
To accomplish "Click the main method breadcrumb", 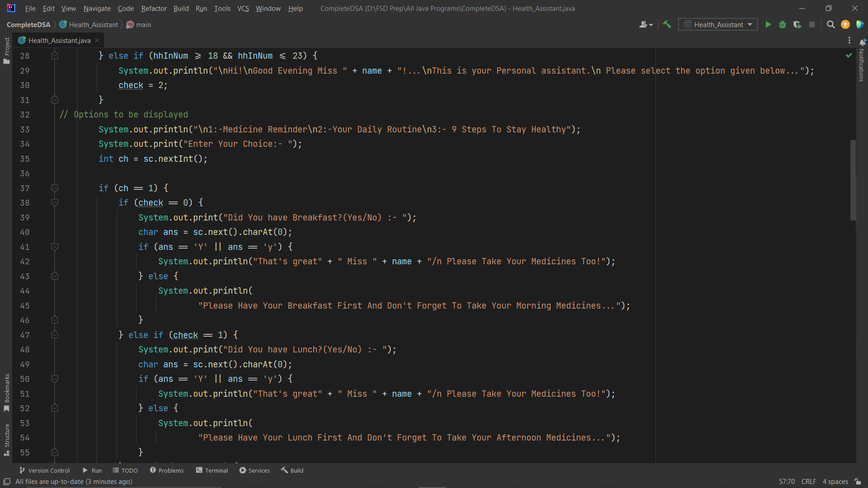I will (139, 25).
